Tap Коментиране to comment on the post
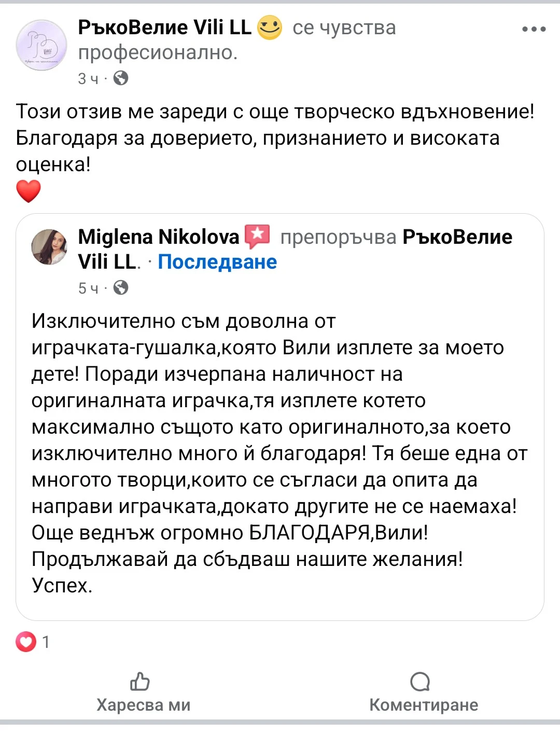This screenshot has height=734, width=560. (423, 693)
